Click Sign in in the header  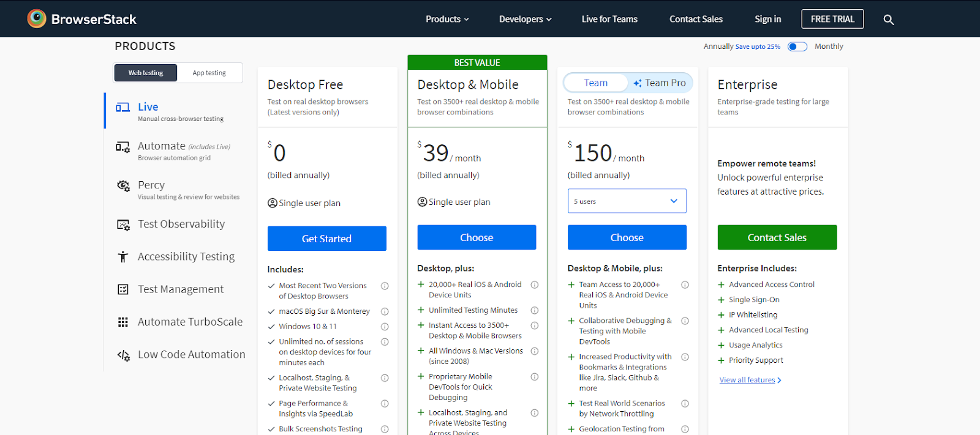767,19
